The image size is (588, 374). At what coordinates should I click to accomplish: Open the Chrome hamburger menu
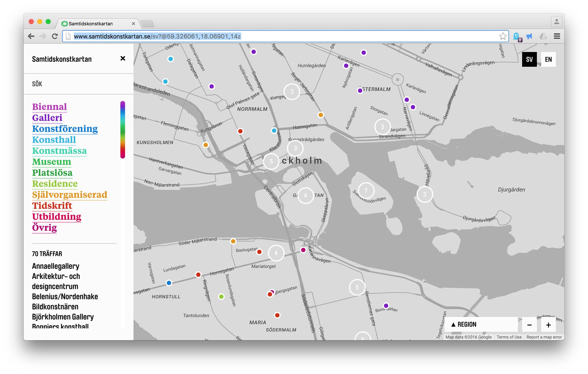557,36
